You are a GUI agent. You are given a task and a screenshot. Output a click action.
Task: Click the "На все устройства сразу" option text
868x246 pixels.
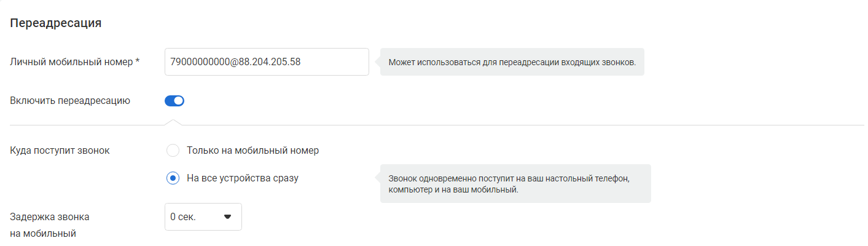(242, 178)
